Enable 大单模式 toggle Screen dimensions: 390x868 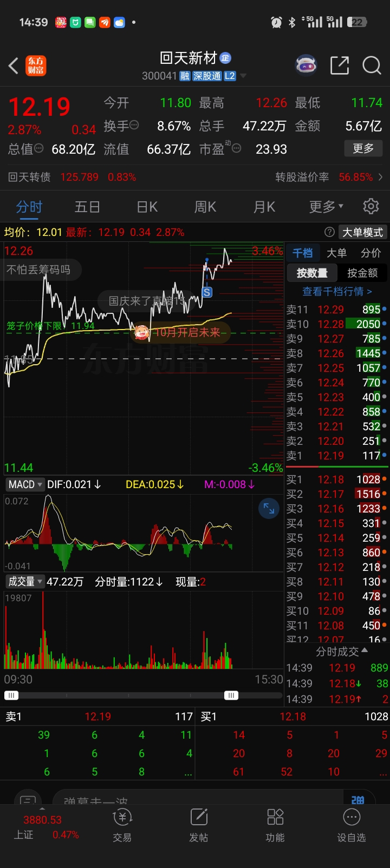pos(363,232)
